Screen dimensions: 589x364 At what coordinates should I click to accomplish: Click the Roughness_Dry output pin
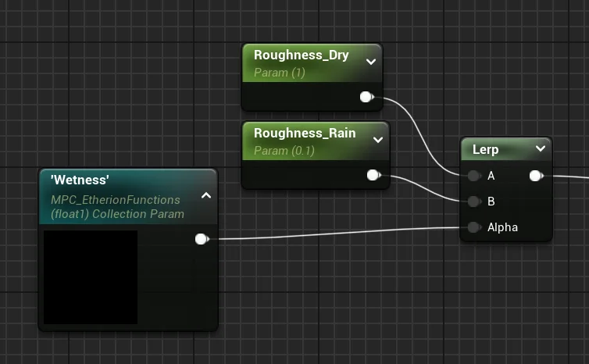[365, 97]
